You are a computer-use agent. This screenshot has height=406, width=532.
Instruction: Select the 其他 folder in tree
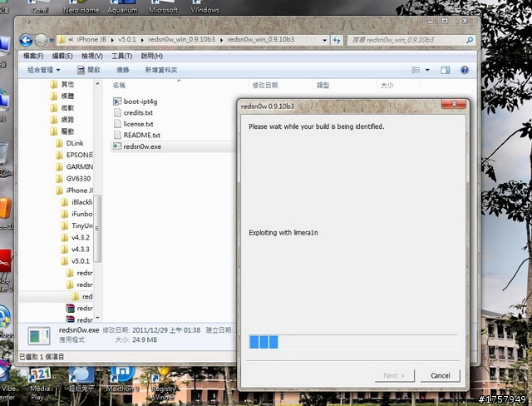pos(62,84)
